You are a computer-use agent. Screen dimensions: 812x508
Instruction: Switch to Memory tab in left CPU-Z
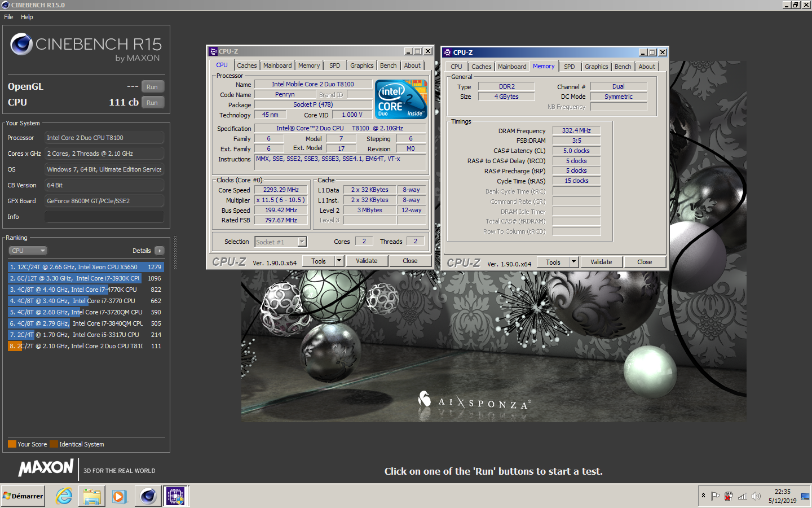[x=309, y=65]
